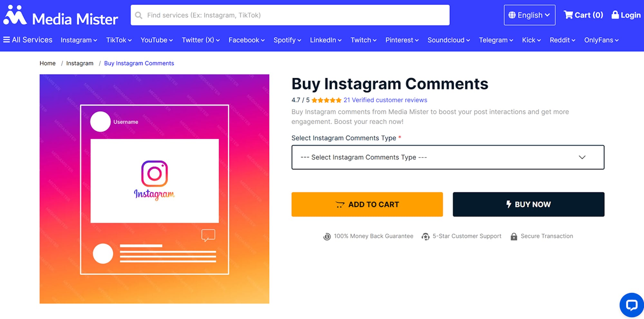
Task: Click the lightning icon on Buy Now
Action: (x=508, y=204)
